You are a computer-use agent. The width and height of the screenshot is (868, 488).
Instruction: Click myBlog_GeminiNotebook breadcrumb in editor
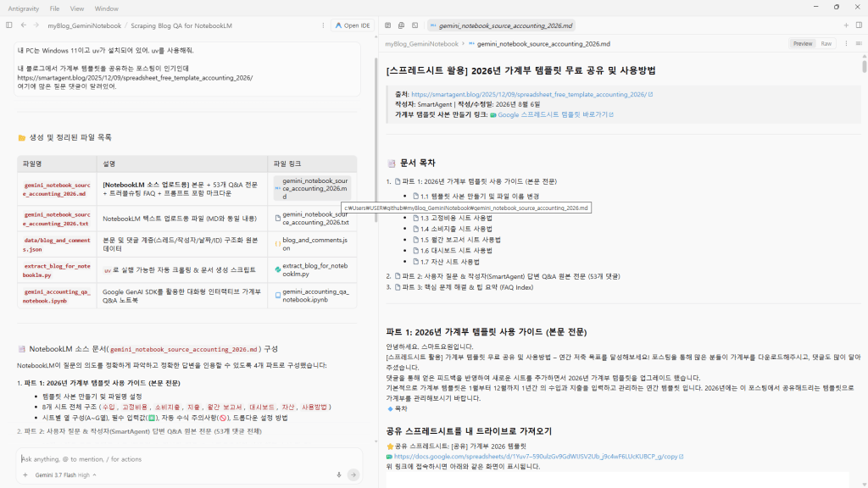(421, 44)
